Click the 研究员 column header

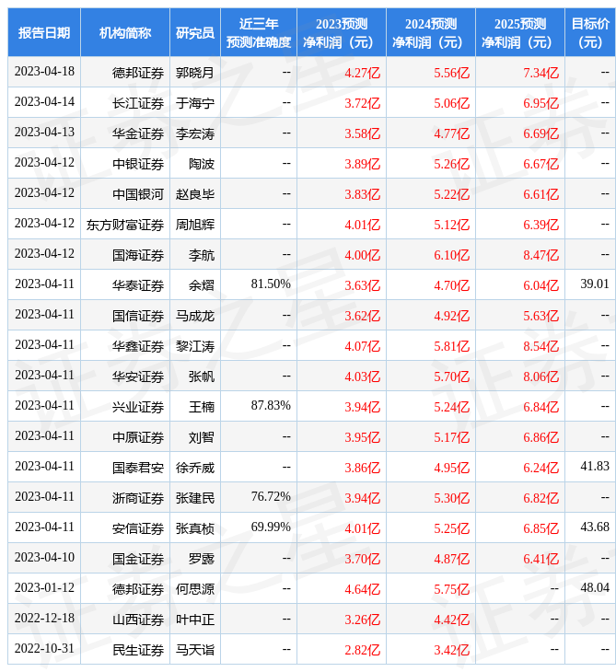[x=195, y=32]
